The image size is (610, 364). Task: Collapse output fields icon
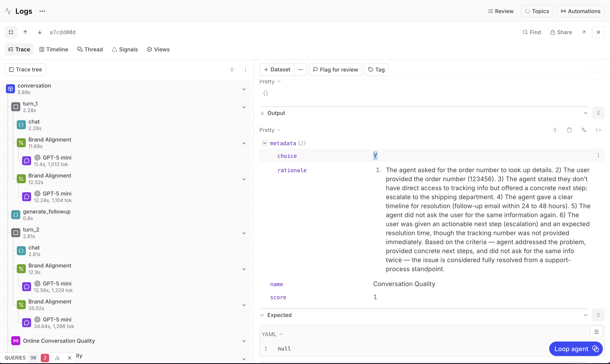555,130
